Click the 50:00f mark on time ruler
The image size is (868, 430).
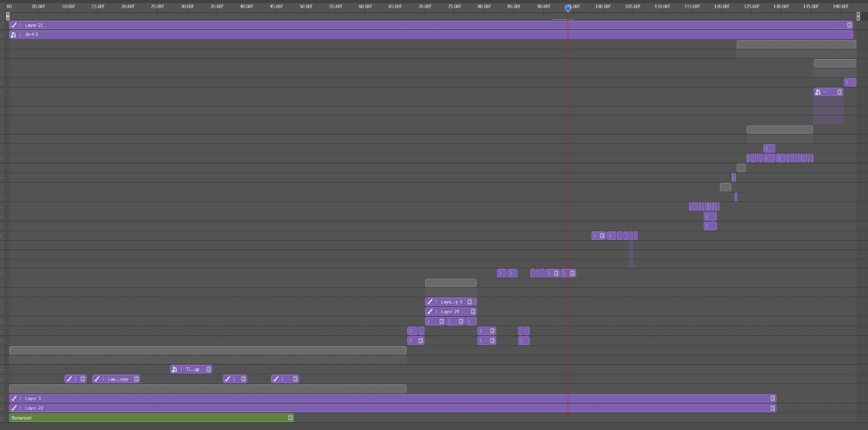coord(306,7)
